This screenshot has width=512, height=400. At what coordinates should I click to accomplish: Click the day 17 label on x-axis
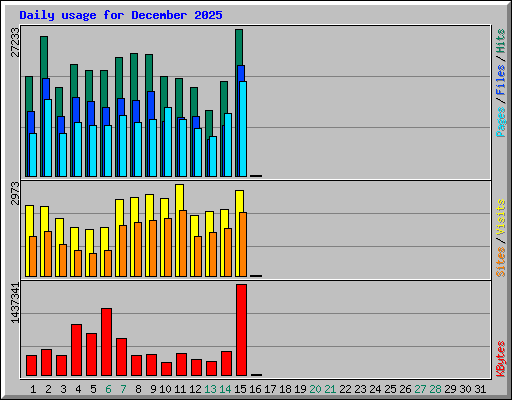270,389
